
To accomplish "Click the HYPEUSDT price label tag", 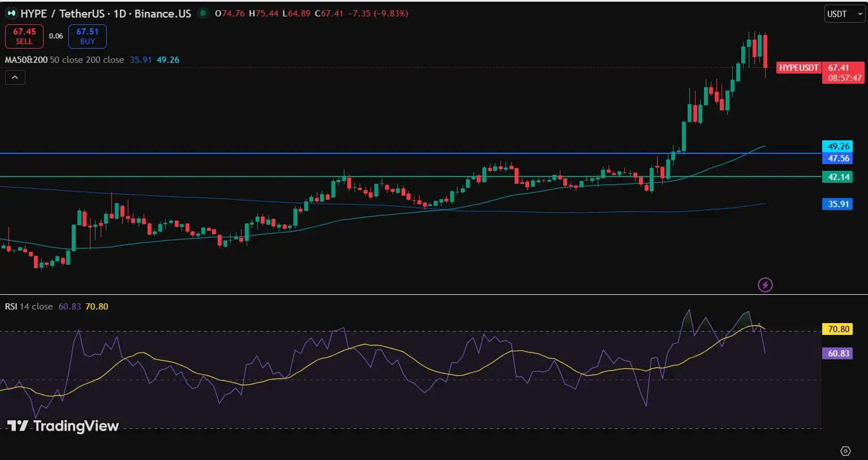I will tap(798, 68).
